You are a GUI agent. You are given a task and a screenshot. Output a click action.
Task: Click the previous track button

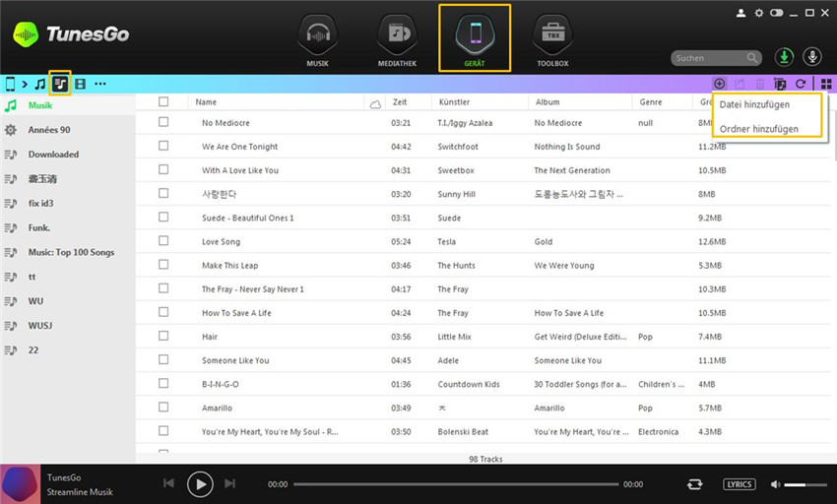[168, 483]
